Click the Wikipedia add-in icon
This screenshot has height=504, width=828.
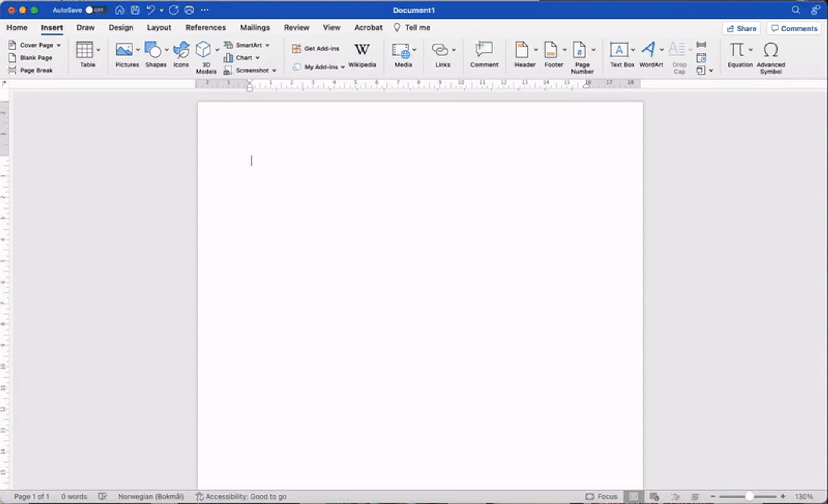pyautogui.click(x=362, y=50)
